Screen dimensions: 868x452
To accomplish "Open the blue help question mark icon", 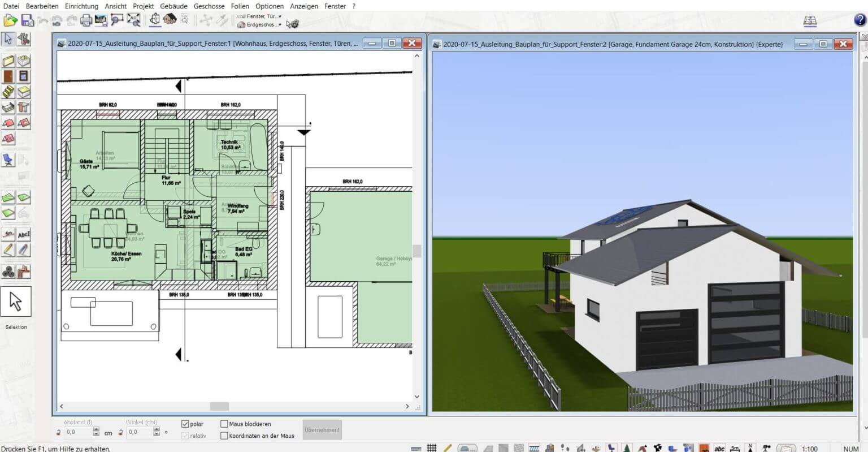I will click(860, 20).
